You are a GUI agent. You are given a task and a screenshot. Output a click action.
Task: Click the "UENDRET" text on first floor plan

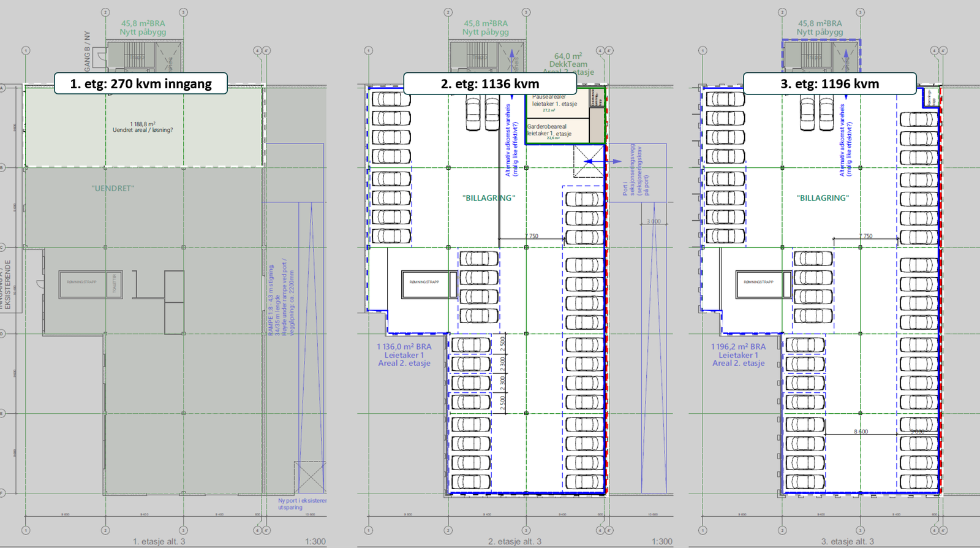click(x=113, y=188)
